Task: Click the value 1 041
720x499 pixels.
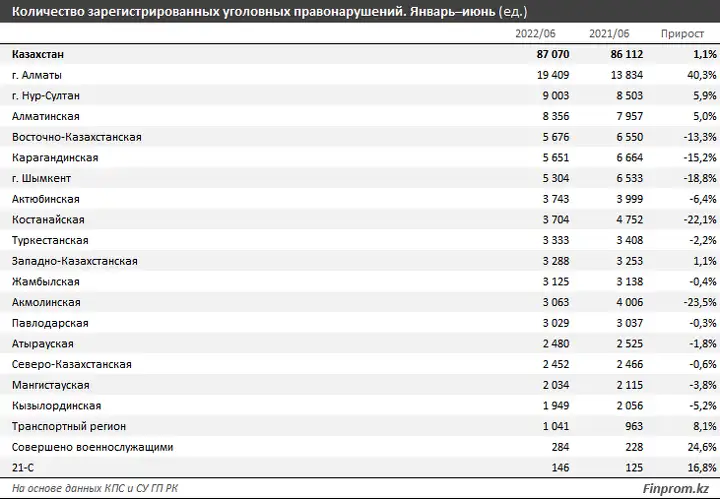Action: 556,426
